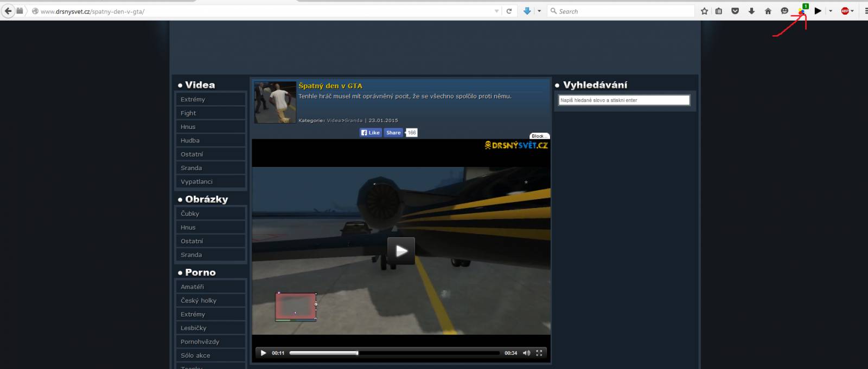Open the Adblock Plus ABP icon
Screen dimensions: 868x369
click(845, 11)
